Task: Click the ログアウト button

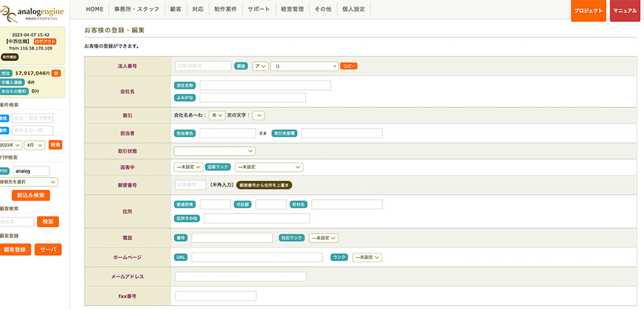Action: [x=45, y=42]
